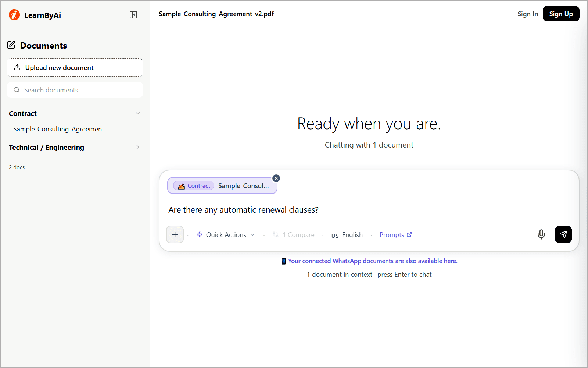Click into the chat message text box

coord(369,210)
